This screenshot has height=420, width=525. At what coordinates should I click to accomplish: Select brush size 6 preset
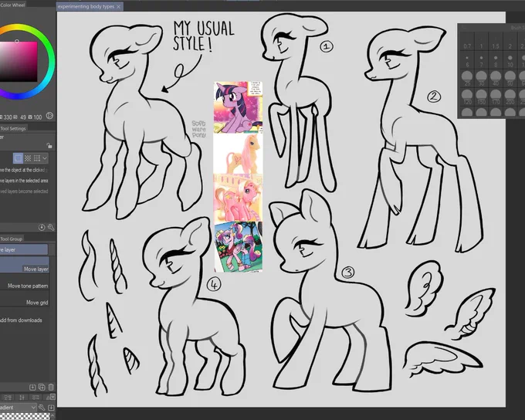coord(467,60)
